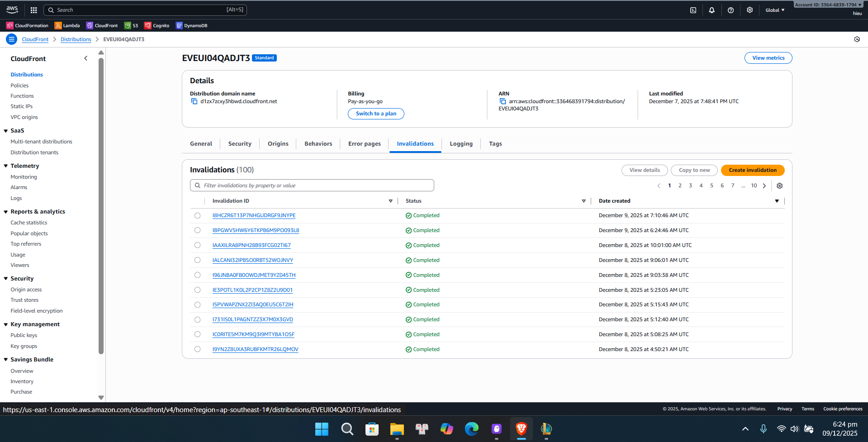Click the Create invalidation button
Viewport: 868px width, 442px height.
[752, 170]
